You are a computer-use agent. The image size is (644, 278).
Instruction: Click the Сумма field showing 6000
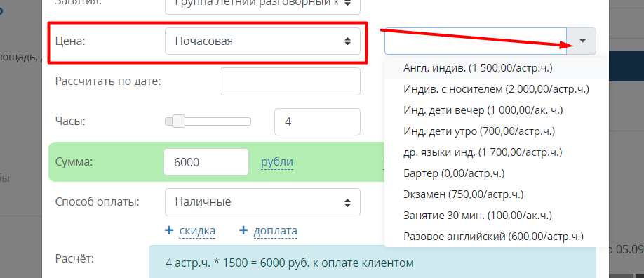click(206, 162)
